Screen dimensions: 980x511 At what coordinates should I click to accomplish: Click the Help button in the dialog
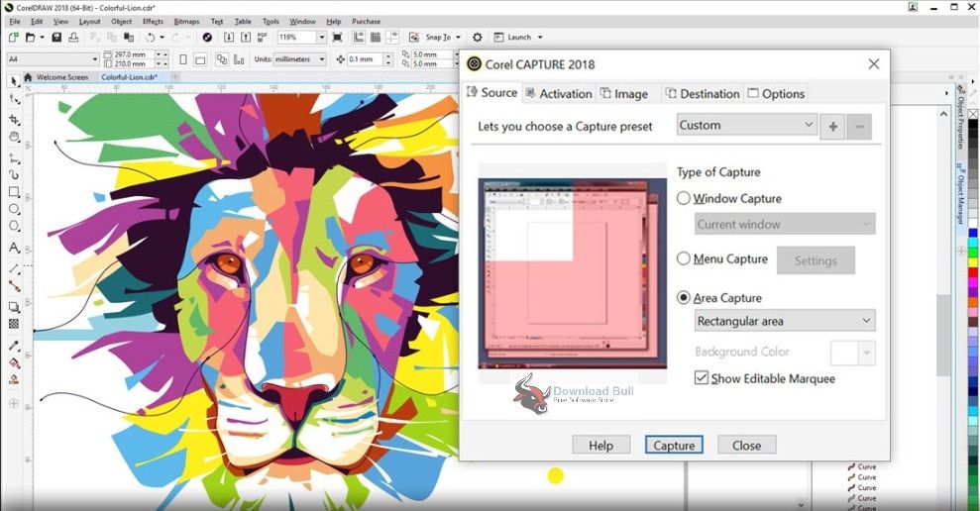(600, 446)
